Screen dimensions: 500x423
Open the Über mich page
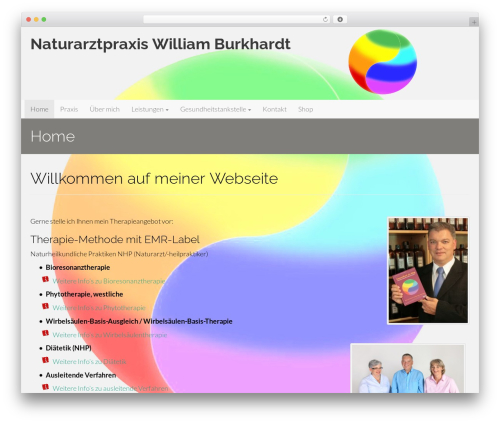point(104,109)
